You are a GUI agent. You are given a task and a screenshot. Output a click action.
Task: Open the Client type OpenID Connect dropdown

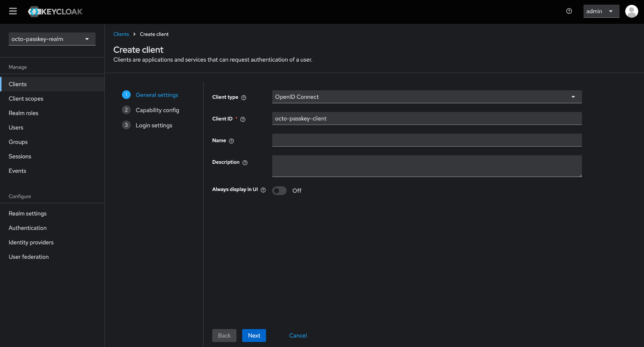tap(427, 97)
